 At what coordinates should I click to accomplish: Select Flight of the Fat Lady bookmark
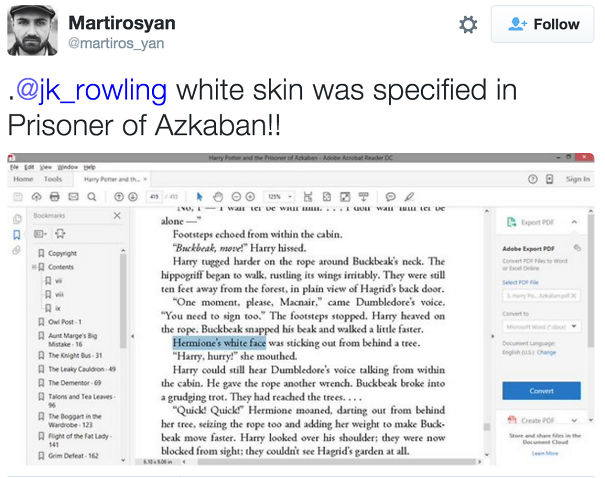pyautogui.click(x=79, y=440)
